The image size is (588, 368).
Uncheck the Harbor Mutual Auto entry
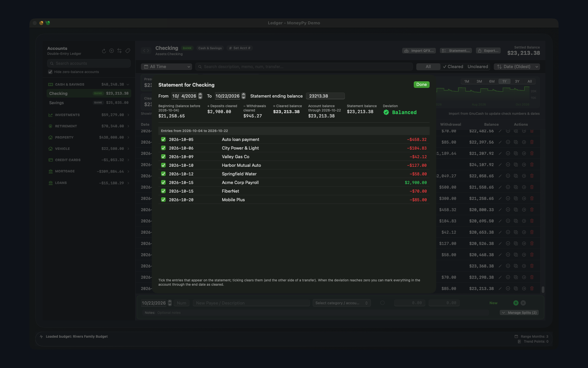163,165
